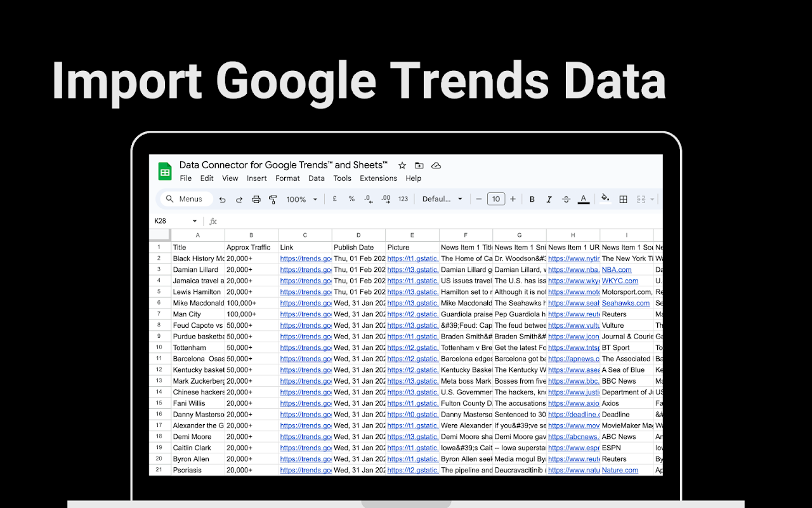Open more number formats 123

pos(403,199)
